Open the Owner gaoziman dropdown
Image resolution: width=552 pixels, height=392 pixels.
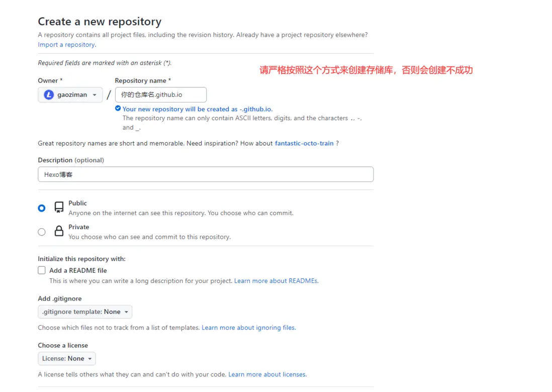click(x=70, y=94)
